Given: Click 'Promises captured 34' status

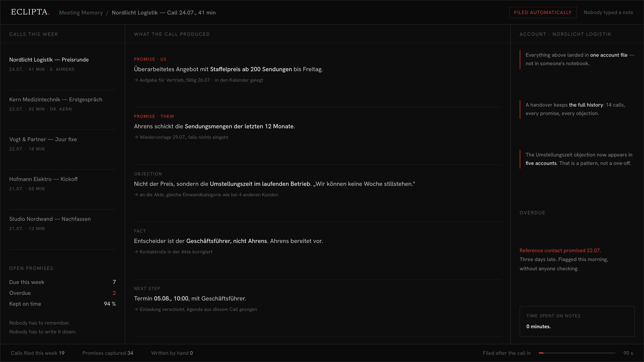Looking at the screenshot, I should (x=107, y=353).
